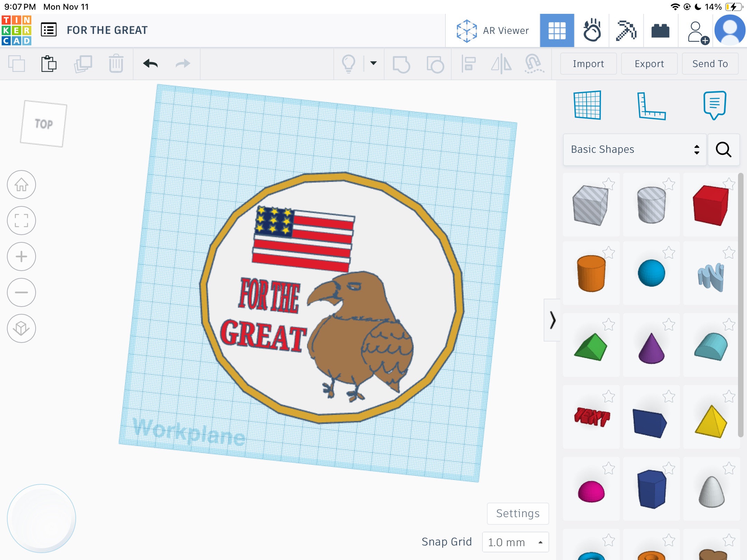Open the user profile avatar
The height and width of the screenshot is (560, 747).
coord(730,30)
